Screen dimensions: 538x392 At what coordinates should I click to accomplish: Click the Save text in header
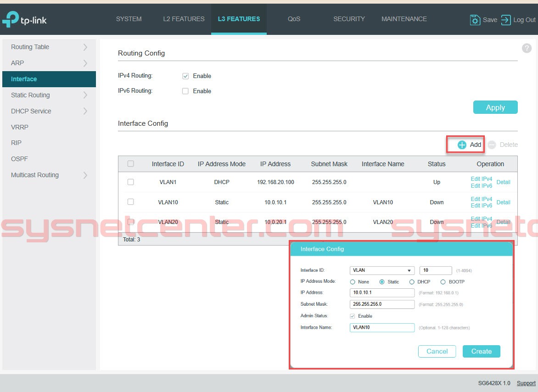pyautogui.click(x=490, y=20)
